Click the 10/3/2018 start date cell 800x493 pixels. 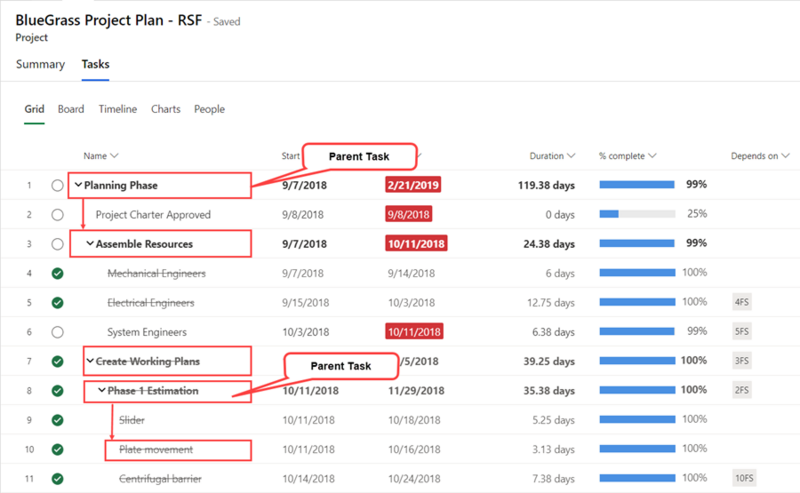pos(306,332)
